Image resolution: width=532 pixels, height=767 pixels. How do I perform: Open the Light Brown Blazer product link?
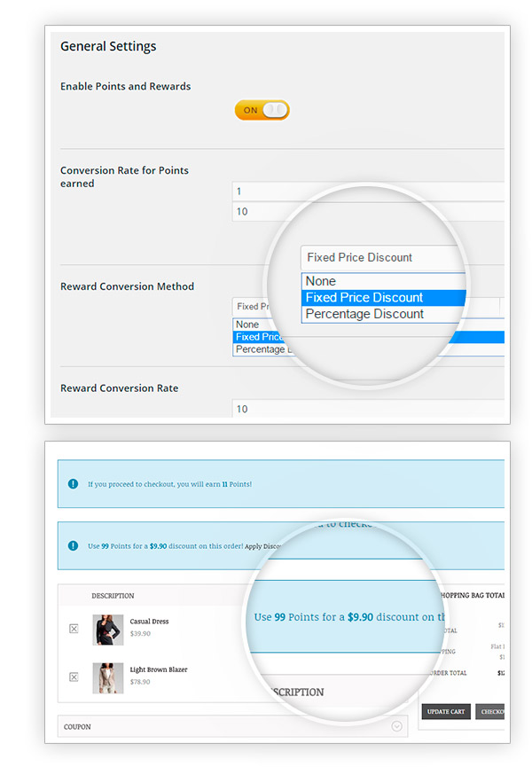tap(159, 669)
